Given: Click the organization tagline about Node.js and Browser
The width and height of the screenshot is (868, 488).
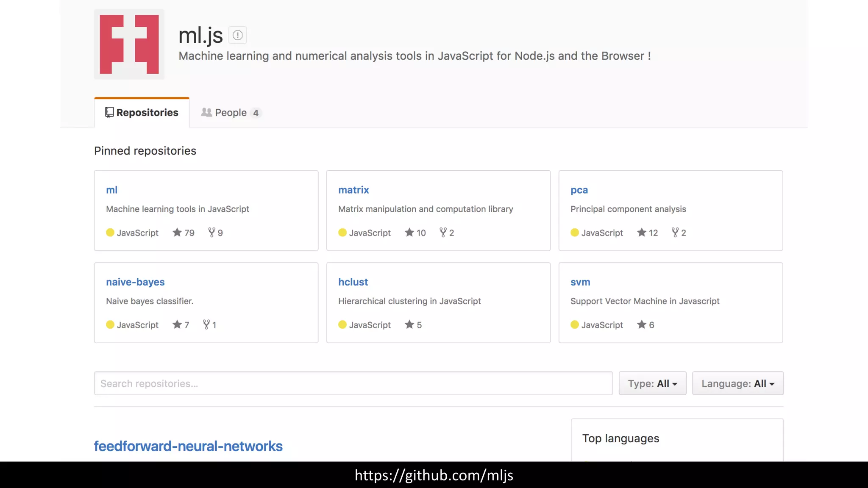Looking at the screenshot, I should click(x=415, y=56).
